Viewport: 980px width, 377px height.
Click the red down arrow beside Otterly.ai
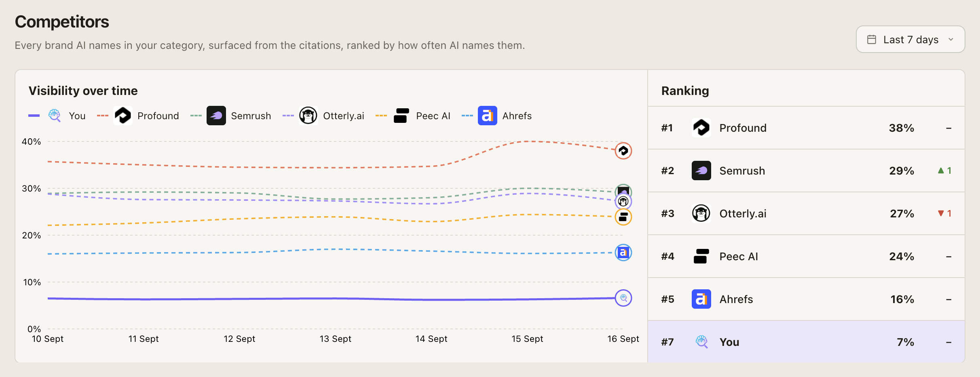941,213
